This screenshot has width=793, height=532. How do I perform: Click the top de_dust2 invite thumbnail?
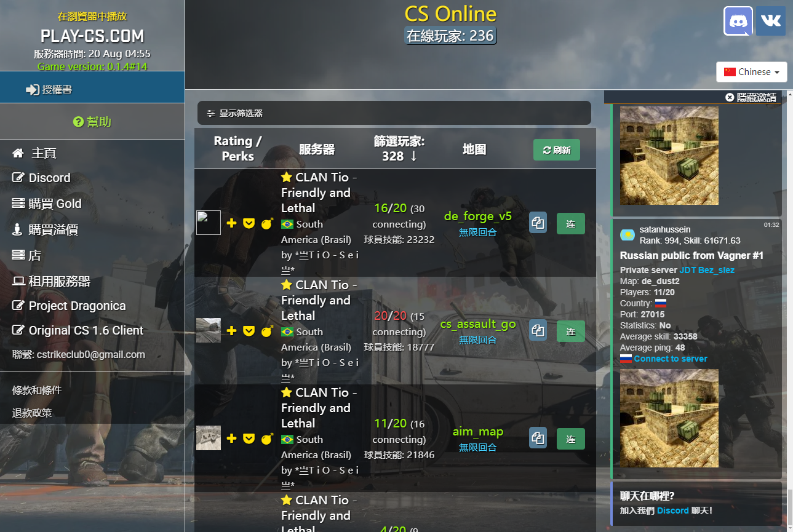click(x=669, y=156)
